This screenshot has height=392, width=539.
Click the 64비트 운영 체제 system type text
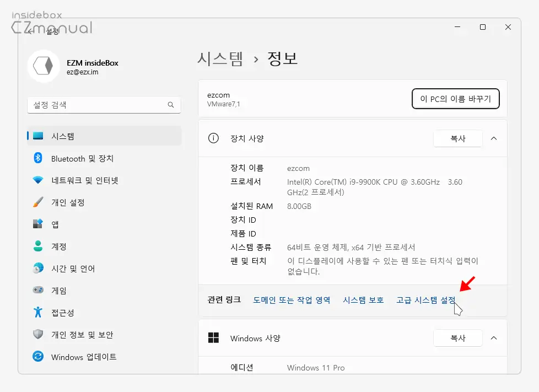coord(351,247)
